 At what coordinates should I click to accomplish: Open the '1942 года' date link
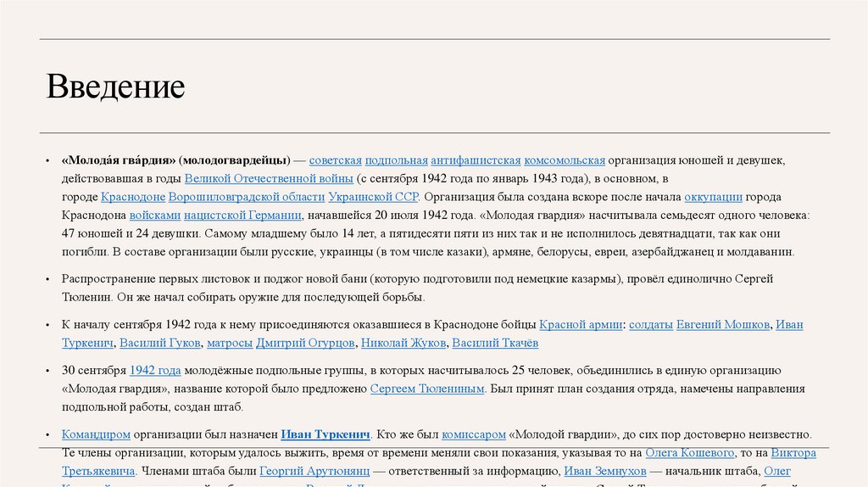(155, 370)
